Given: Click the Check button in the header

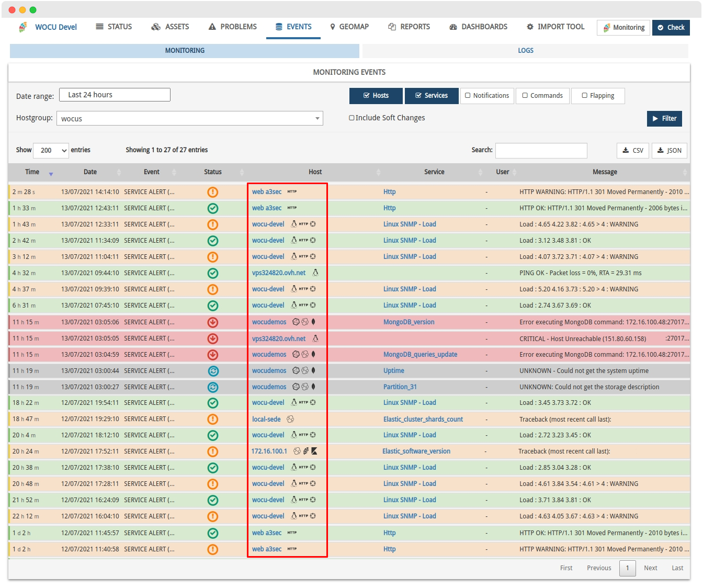Looking at the screenshot, I should (671, 28).
